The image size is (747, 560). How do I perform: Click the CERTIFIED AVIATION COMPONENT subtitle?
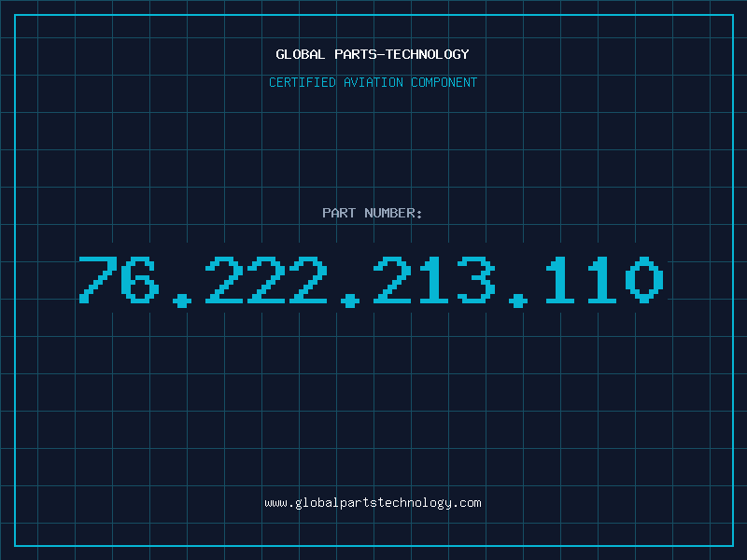373,82
